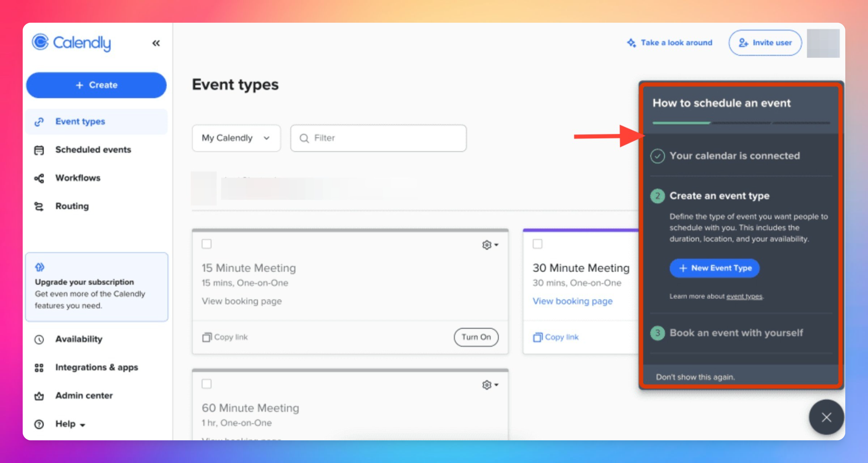Click the calendar icon beside Scheduled events
The width and height of the screenshot is (868, 463).
tap(39, 150)
